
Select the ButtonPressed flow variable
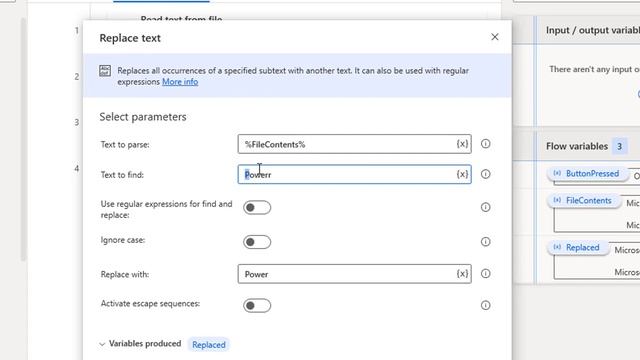pos(587,173)
